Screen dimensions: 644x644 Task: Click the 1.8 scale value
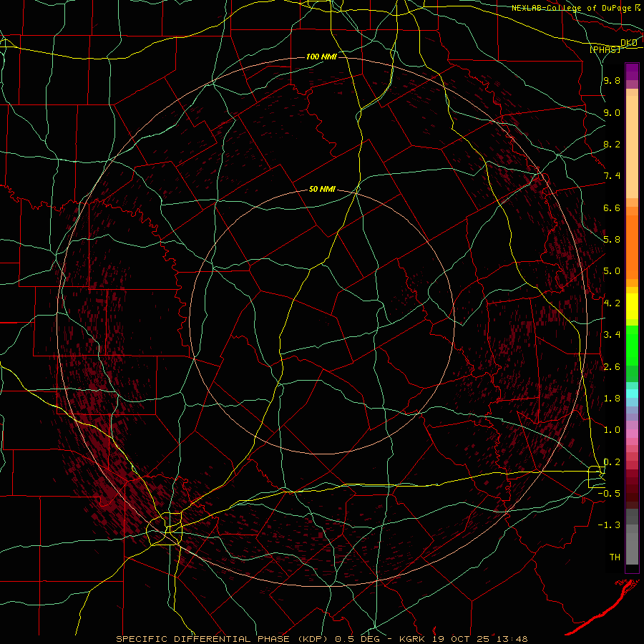point(612,399)
